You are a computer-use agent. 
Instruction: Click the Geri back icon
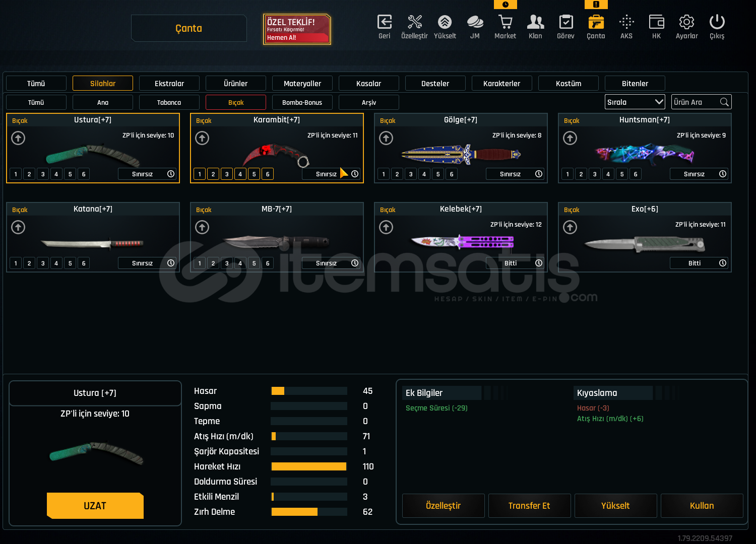point(384,23)
